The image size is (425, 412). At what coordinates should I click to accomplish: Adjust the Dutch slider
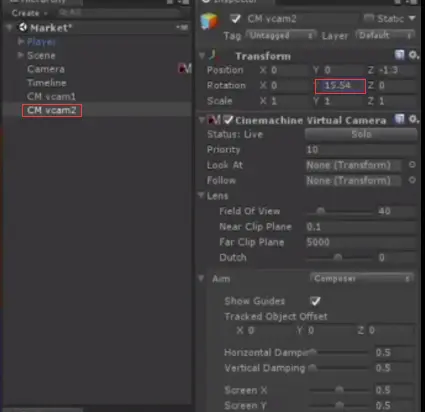click(339, 257)
